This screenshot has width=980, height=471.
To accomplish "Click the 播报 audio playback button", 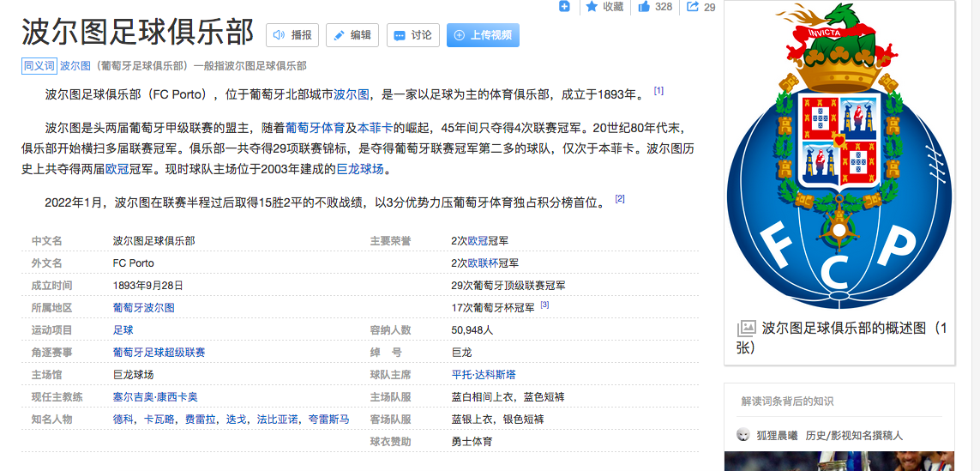I will pyautogui.click(x=292, y=35).
